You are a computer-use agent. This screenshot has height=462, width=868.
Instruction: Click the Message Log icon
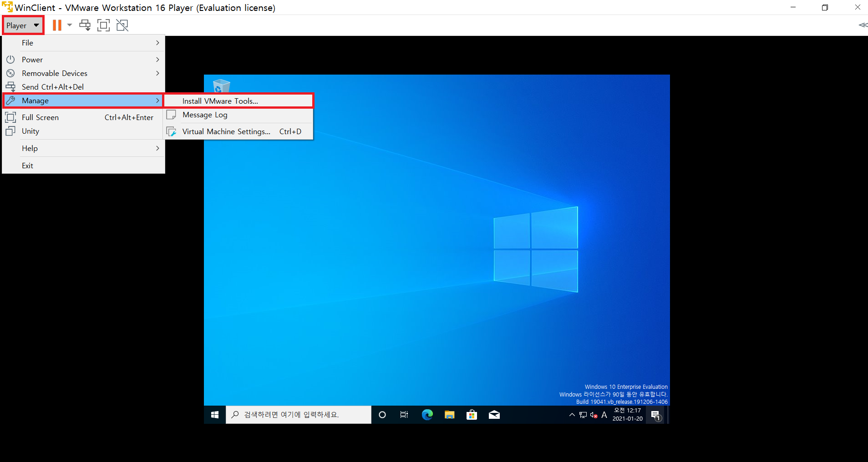[171, 115]
